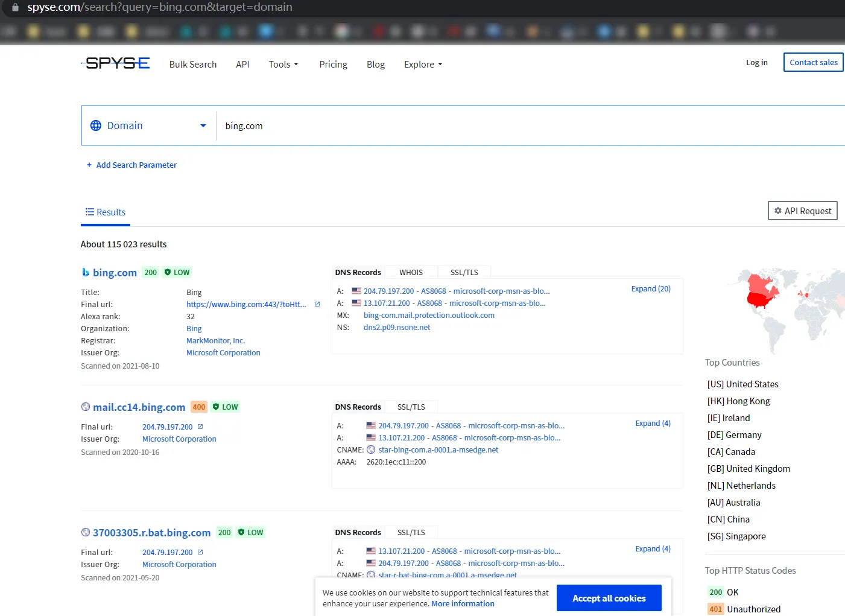Filter by [US] United States
Screen dimensions: 845x616
click(742, 384)
